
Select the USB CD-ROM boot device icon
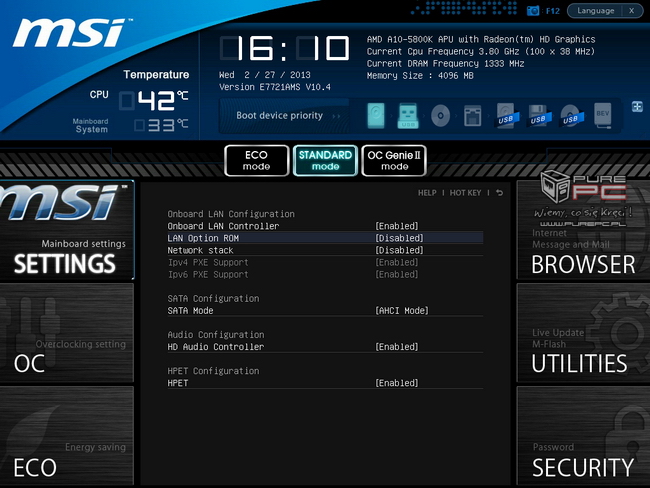coord(571,116)
